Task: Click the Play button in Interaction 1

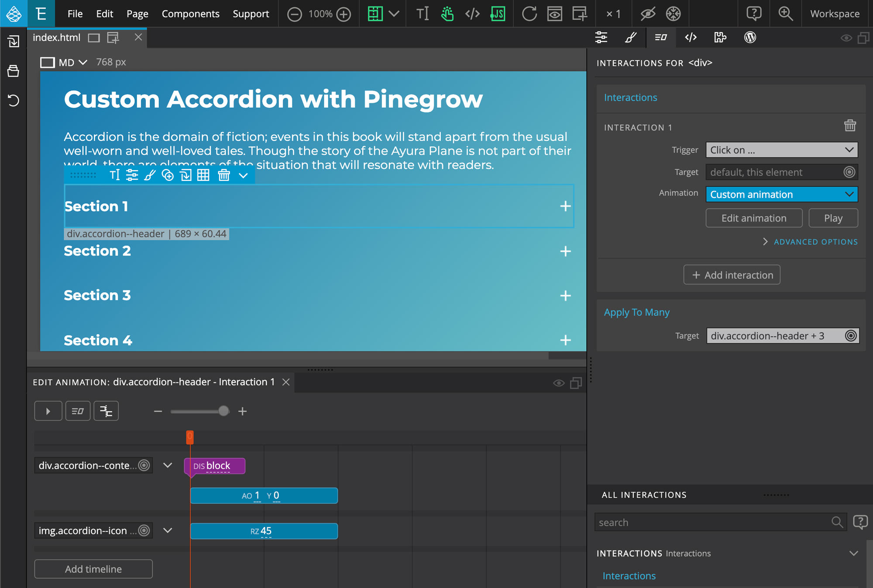Action: pos(833,218)
